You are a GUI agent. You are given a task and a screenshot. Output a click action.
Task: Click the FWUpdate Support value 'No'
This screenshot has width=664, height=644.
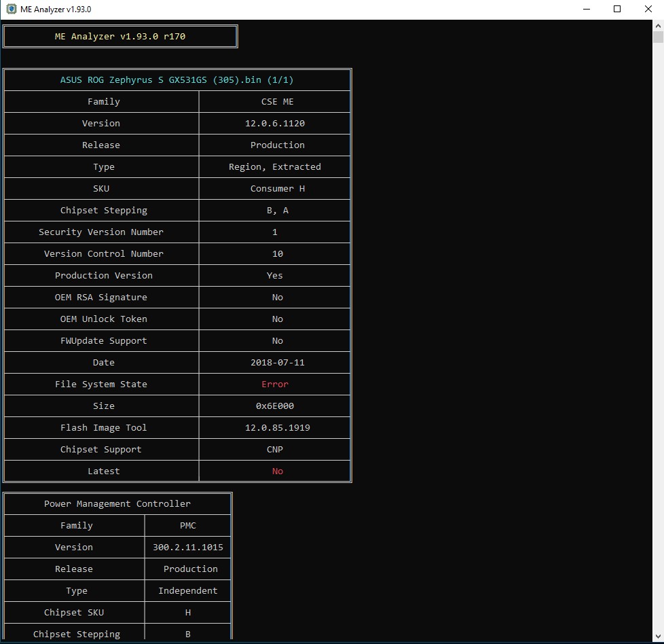tap(278, 340)
